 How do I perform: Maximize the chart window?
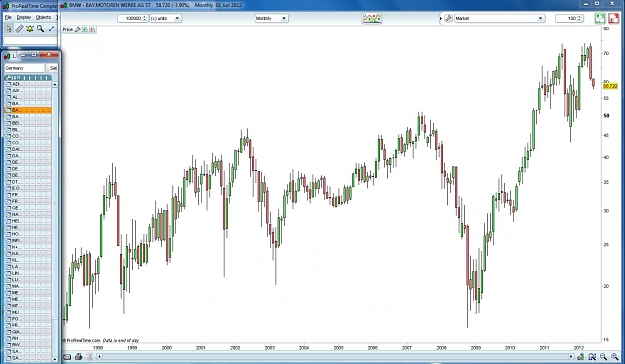(597, 4)
